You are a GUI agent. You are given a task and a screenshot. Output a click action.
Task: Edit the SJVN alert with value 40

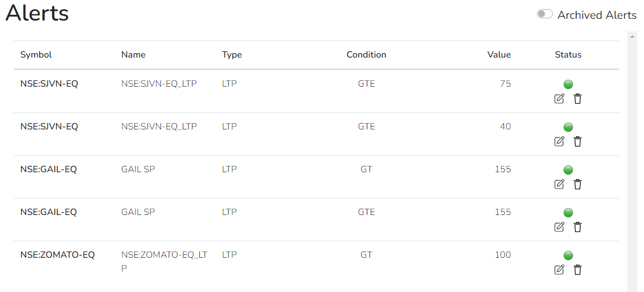(559, 141)
